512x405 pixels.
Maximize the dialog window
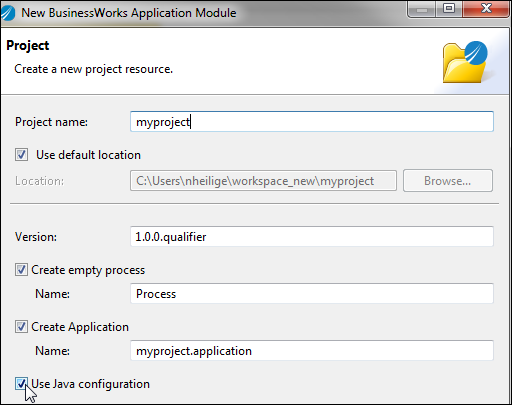tap(449, 8)
